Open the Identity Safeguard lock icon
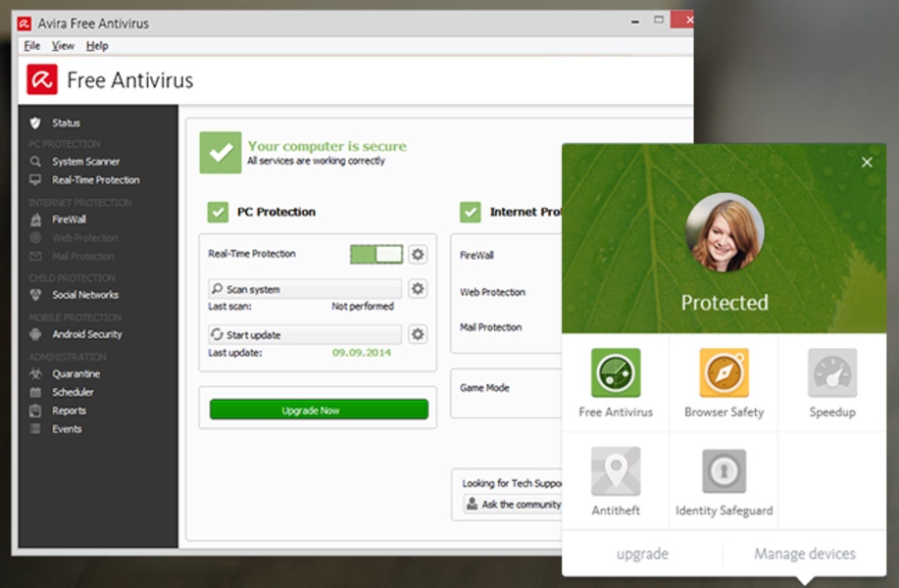899x588 pixels. [724, 471]
